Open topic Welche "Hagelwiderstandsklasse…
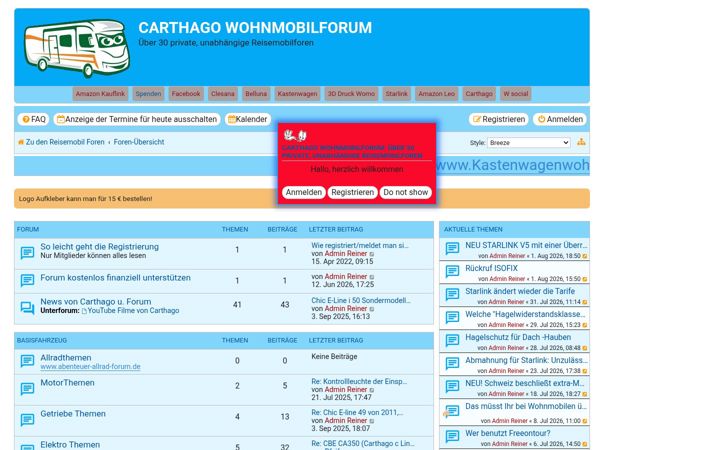The width and height of the screenshot is (720, 450). (x=525, y=314)
